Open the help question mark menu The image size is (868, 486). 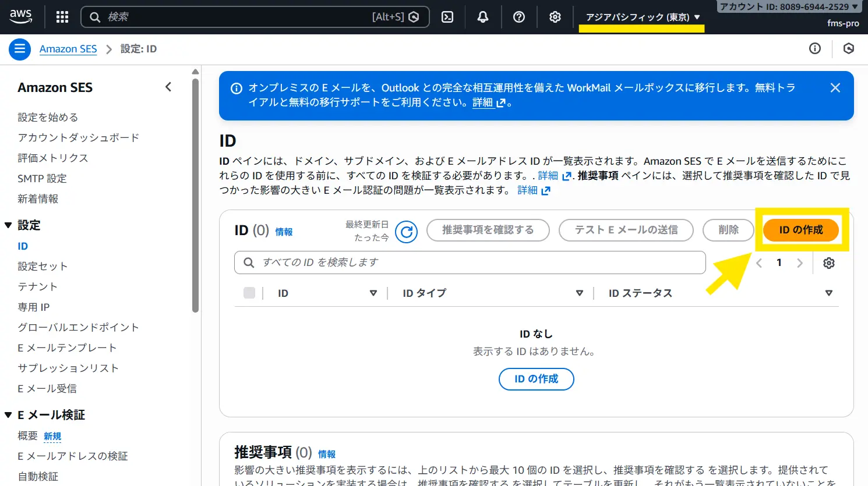click(519, 17)
